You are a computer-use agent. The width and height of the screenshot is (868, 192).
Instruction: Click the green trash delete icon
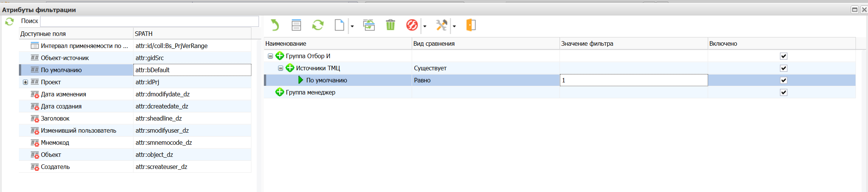coord(390,25)
